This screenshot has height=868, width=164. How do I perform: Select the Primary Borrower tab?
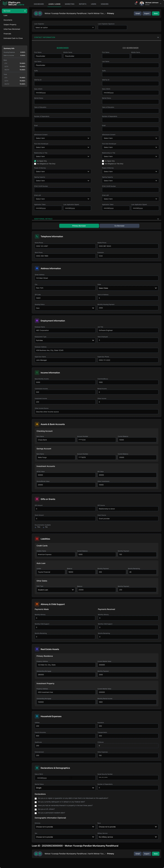(x=79, y=226)
